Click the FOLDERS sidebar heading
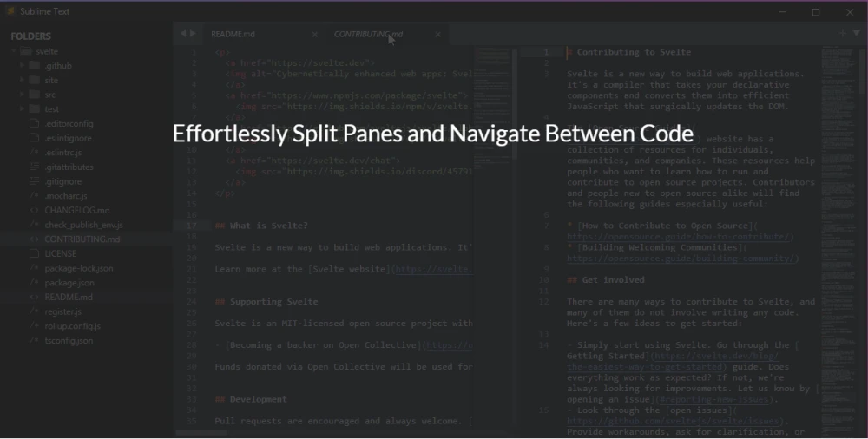The height and width of the screenshot is (439, 868). click(30, 36)
